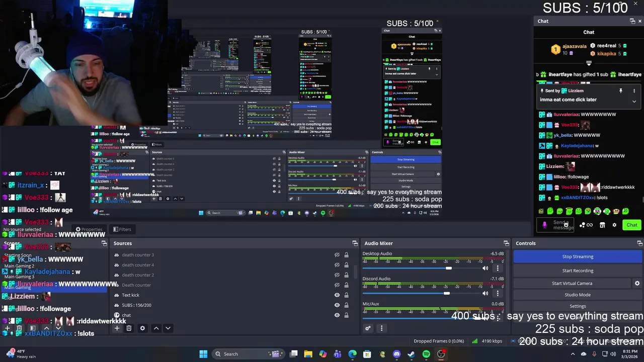
Task: Undock the Sources panel with the float icon
Action: click(x=355, y=243)
